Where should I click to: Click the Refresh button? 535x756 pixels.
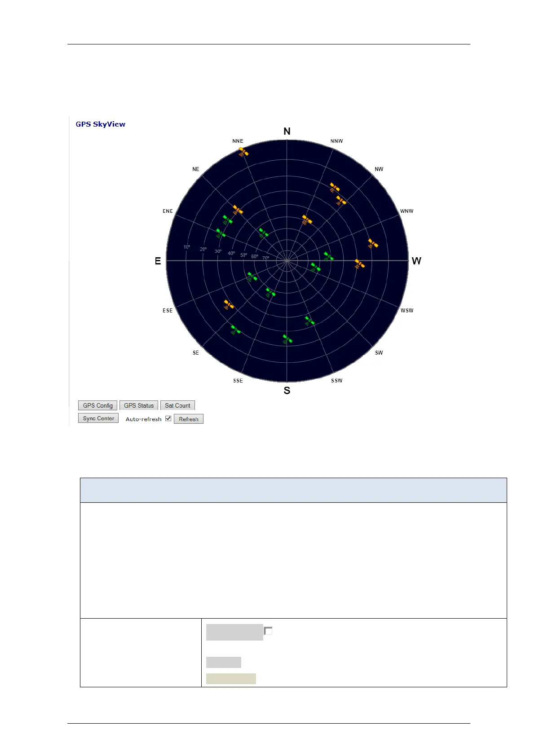point(189,419)
